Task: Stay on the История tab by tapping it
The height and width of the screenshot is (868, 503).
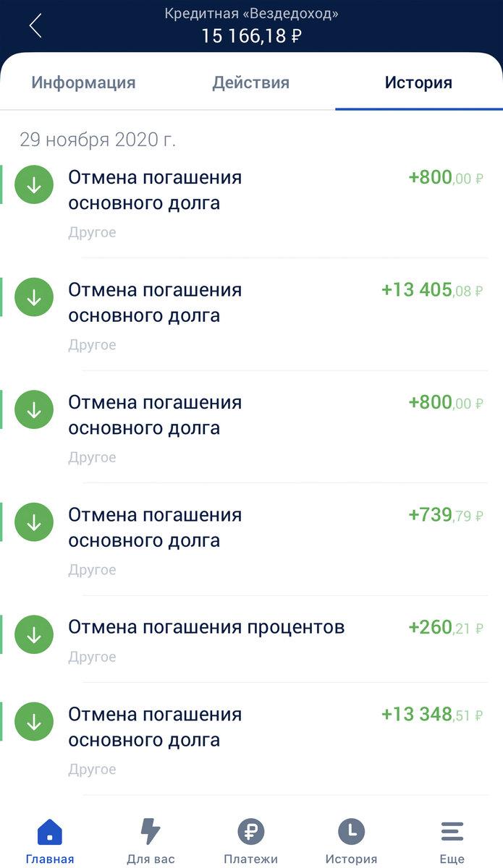Action: pyautogui.click(x=418, y=82)
